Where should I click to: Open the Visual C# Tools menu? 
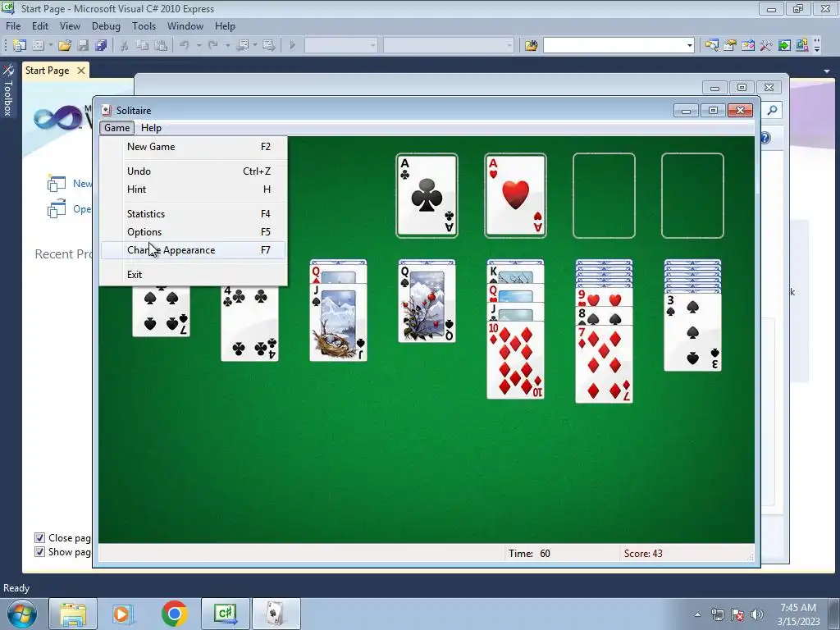(144, 26)
